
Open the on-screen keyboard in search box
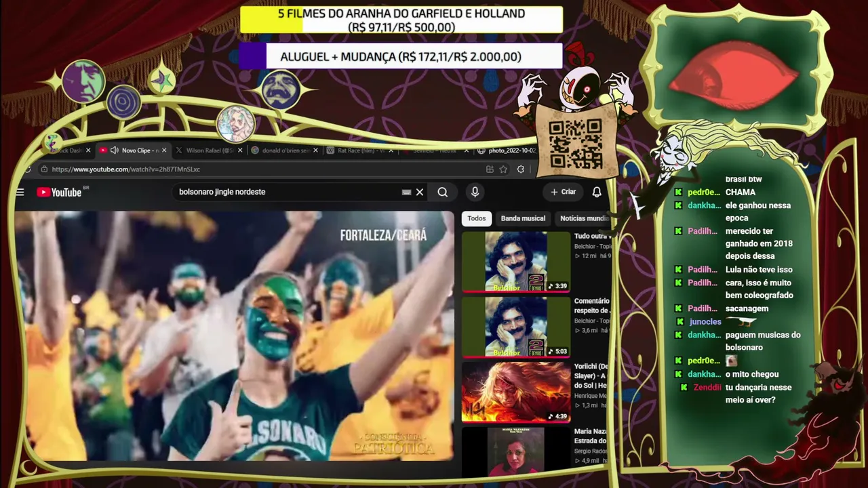pos(406,192)
